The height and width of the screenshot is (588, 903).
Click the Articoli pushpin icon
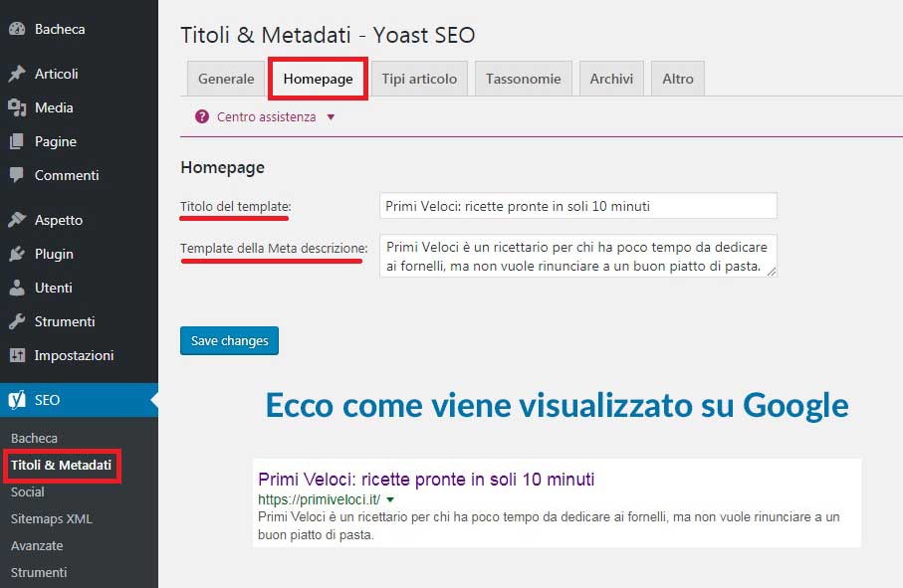[17, 74]
